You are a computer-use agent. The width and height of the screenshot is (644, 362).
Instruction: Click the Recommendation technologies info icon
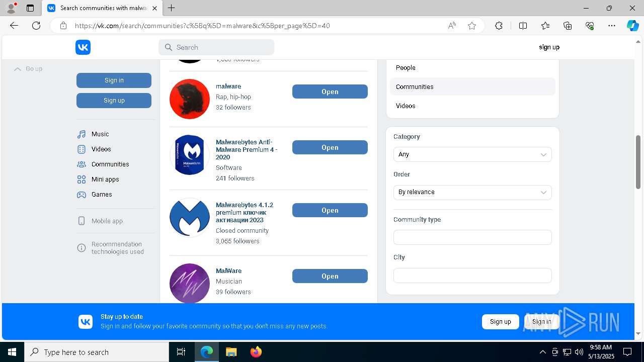[x=82, y=248]
